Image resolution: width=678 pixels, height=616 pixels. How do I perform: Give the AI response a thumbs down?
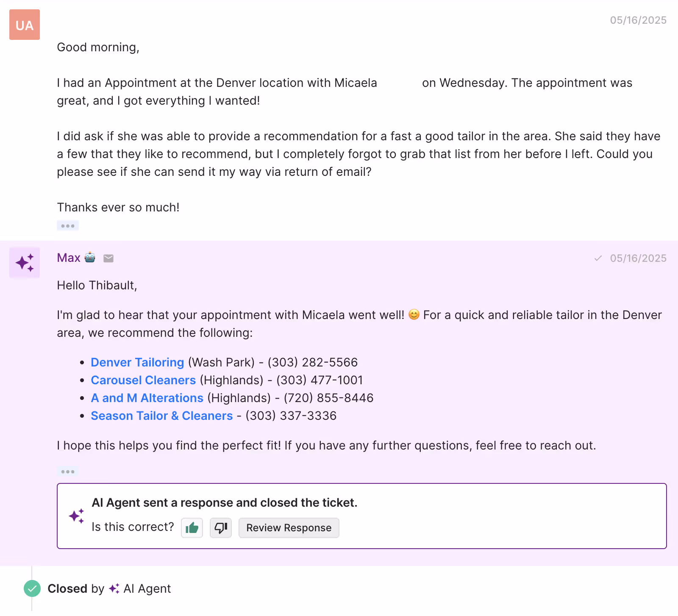click(x=221, y=528)
